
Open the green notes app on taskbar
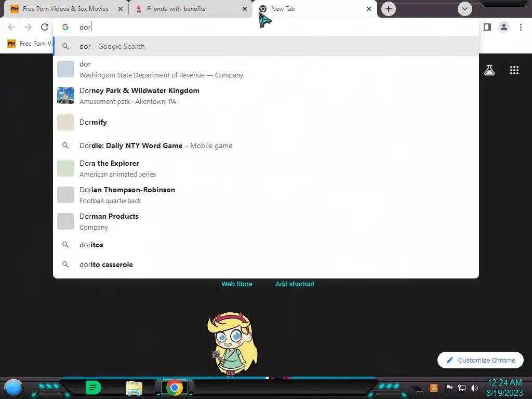point(94,388)
